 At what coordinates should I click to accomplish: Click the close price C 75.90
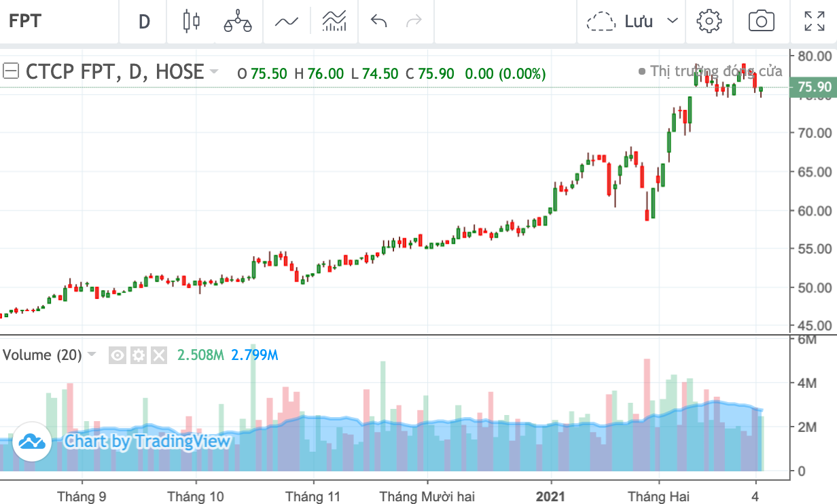pos(429,73)
